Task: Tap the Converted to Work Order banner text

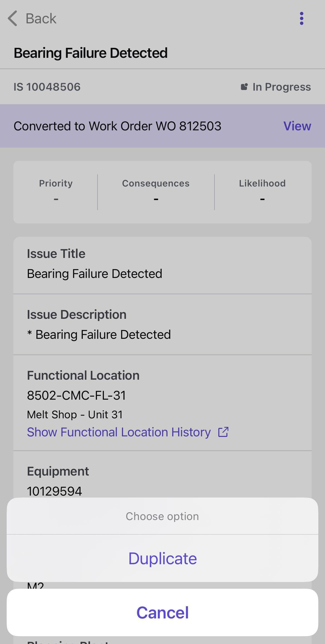Action: click(x=117, y=126)
